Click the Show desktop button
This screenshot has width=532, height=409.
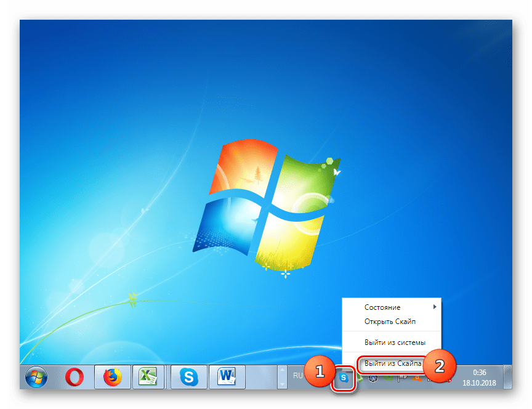(x=507, y=377)
